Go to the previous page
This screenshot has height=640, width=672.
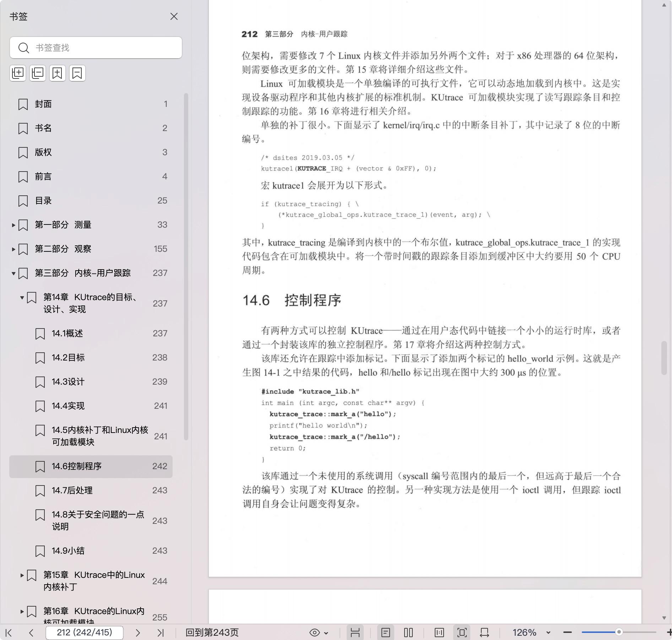pos(31,633)
